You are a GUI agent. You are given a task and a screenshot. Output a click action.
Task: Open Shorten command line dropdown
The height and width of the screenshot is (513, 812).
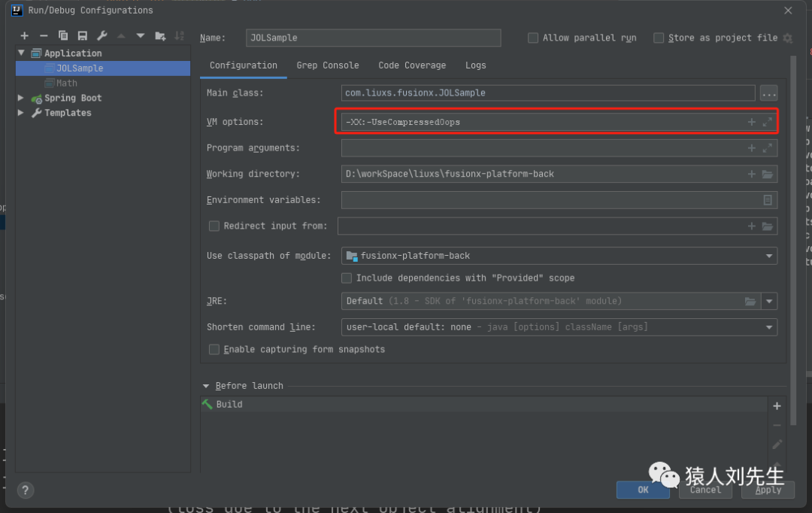tap(769, 327)
